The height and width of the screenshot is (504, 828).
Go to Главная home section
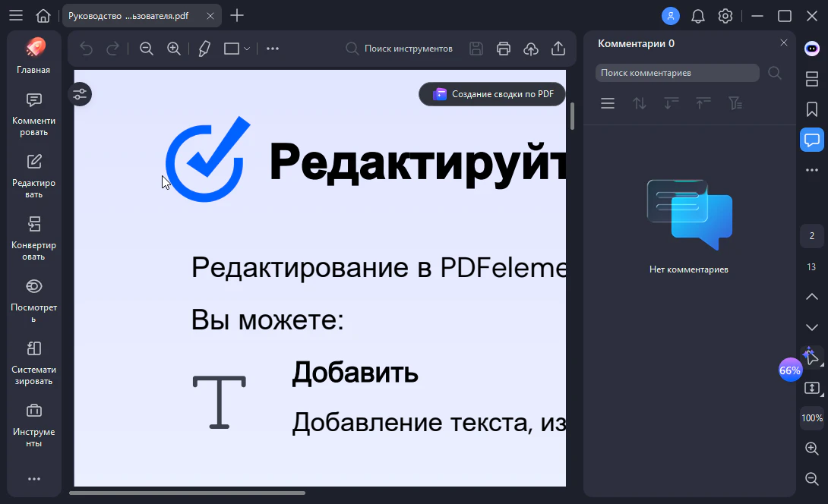pos(33,57)
